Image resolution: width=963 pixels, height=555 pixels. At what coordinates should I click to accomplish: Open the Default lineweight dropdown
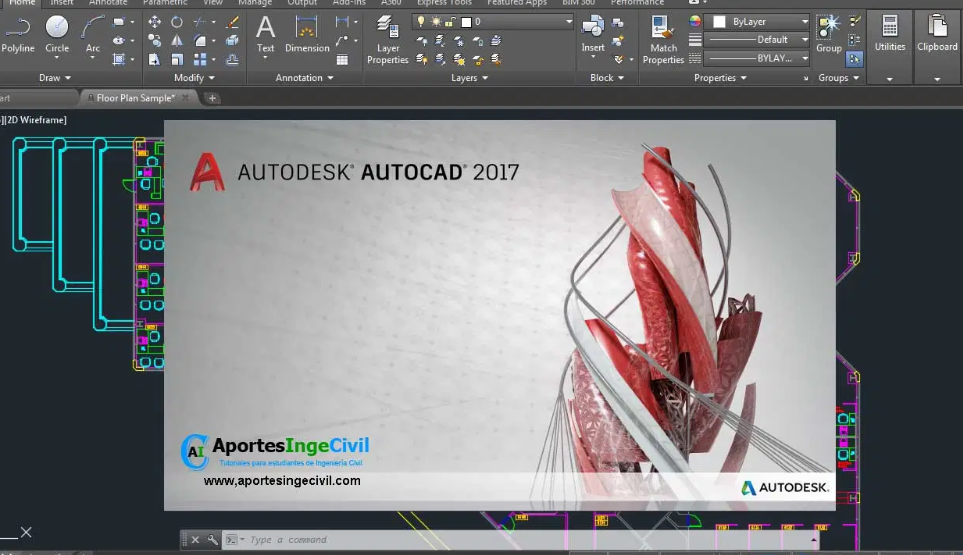[804, 40]
